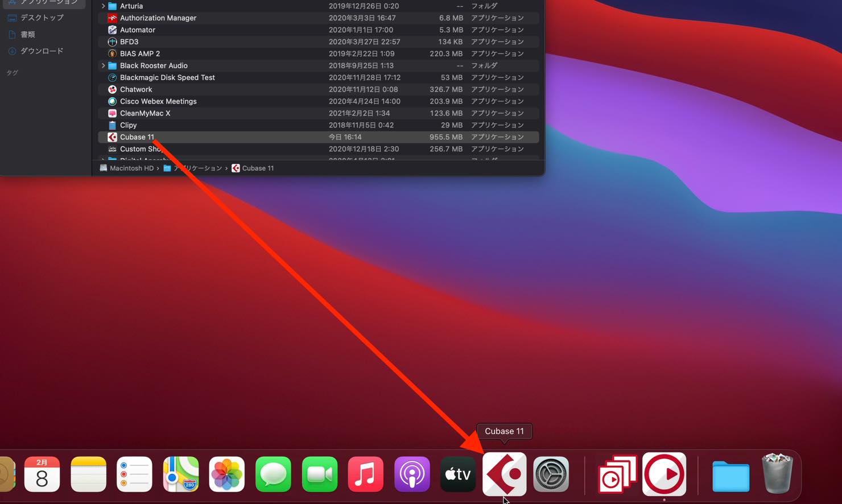Open the red stacked-windows Dock app
The height and width of the screenshot is (504, 842).
click(x=617, y=474)
